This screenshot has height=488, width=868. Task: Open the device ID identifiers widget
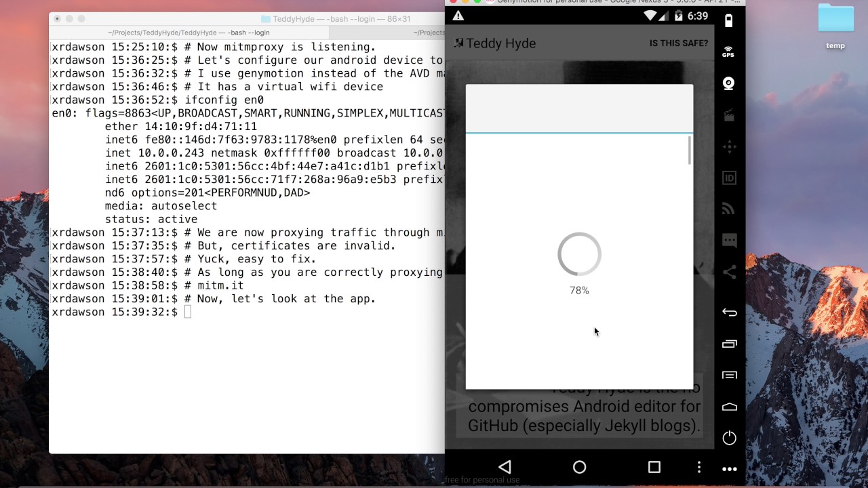coord(729,178)
